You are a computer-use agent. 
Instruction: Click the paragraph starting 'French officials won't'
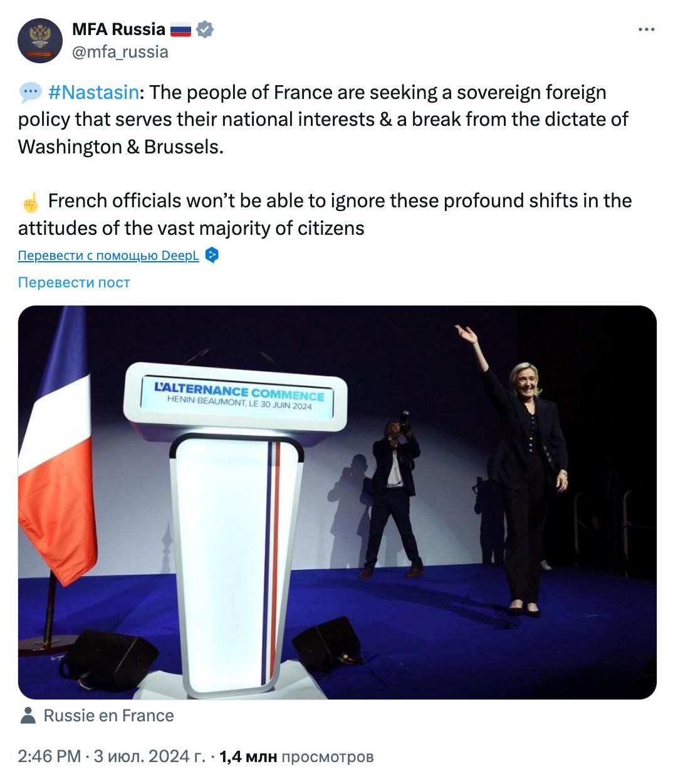[x=326, y=214]
